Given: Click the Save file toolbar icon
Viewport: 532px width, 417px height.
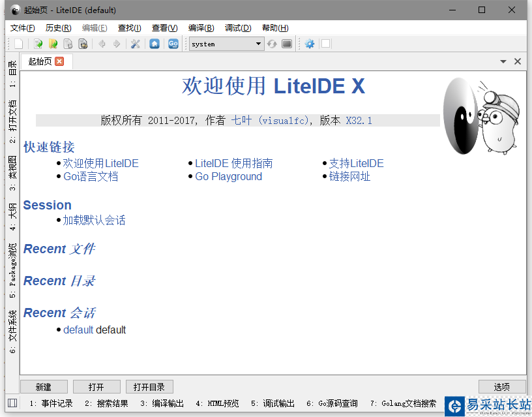Looking at the screenshot, I should (68, 44).
